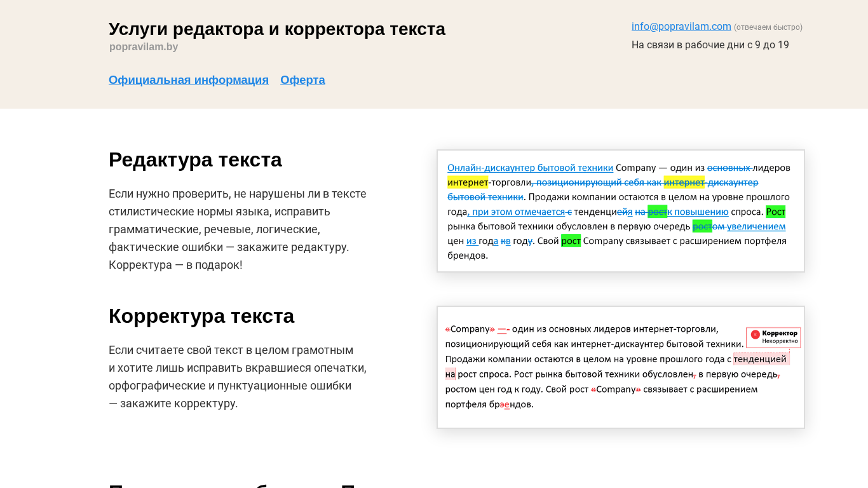Click the info@popravilam.com email link
Viewport: 868px width, 488px height.
681,26
